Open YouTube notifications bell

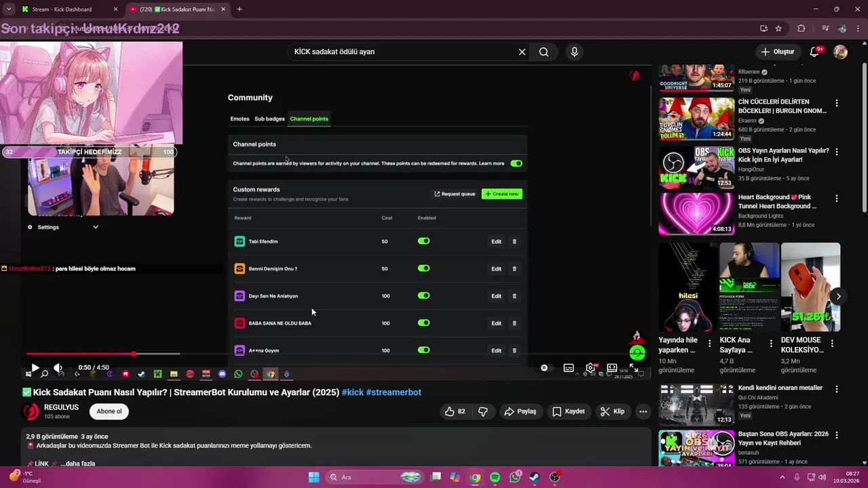tap(815, 52)
